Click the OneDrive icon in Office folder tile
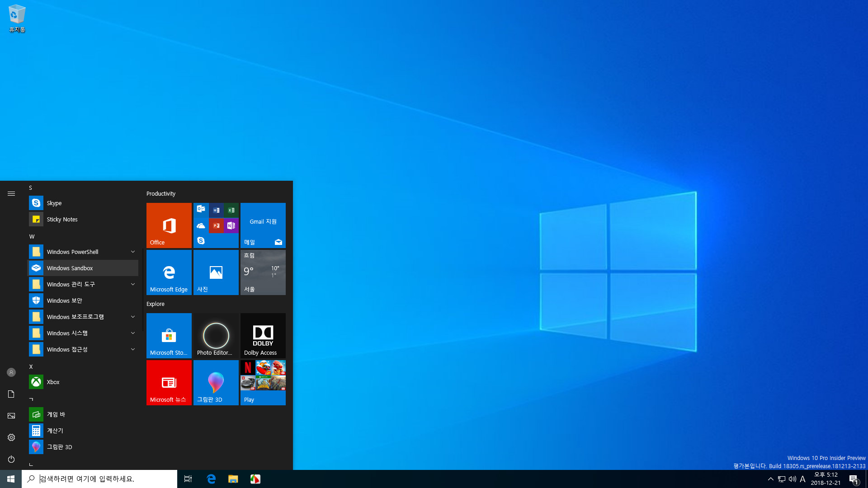The width and height of the screenshot is (868, 488). tap(201, 225)
